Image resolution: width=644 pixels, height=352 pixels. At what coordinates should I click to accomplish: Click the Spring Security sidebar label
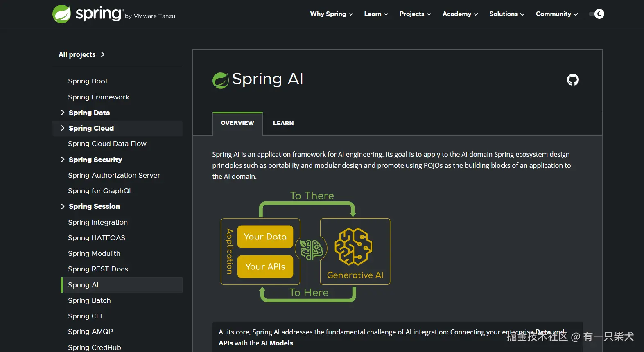tap(95, 160)
